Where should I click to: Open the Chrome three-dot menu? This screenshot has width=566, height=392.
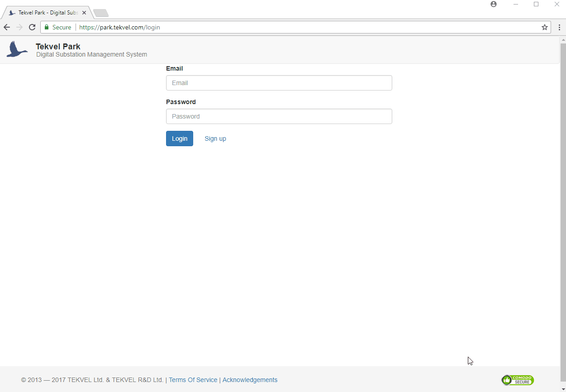click(x=560, y=27)
